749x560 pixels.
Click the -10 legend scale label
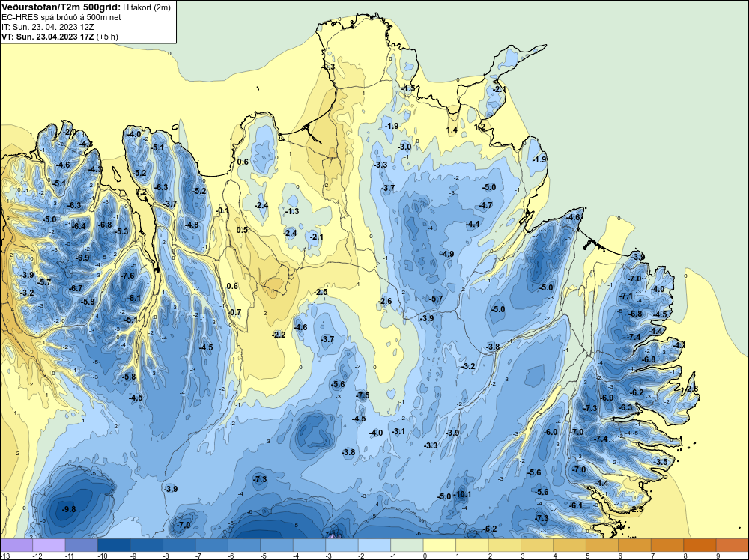101,556
